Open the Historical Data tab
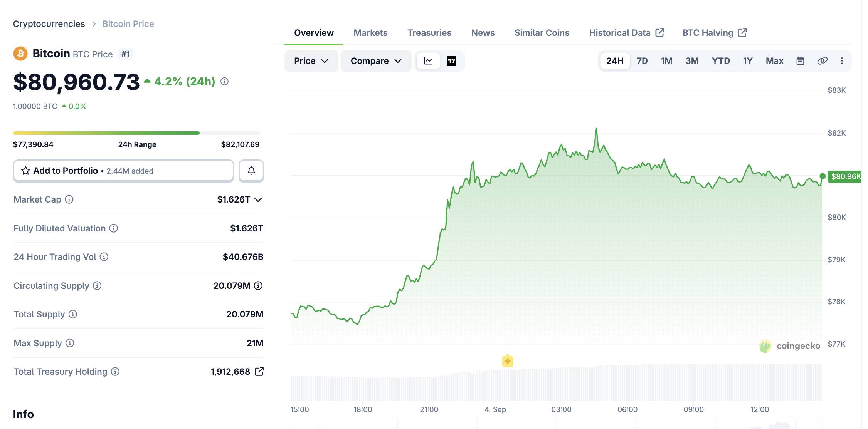Image resolution: width=868 pixels, height=429 pixels. (626, 33)
